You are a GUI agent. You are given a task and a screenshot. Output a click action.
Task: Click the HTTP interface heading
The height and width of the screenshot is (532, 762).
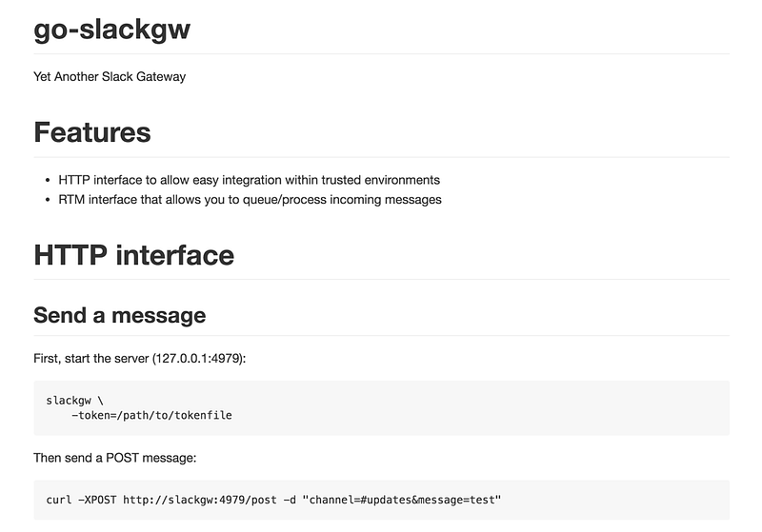[133, 255]
